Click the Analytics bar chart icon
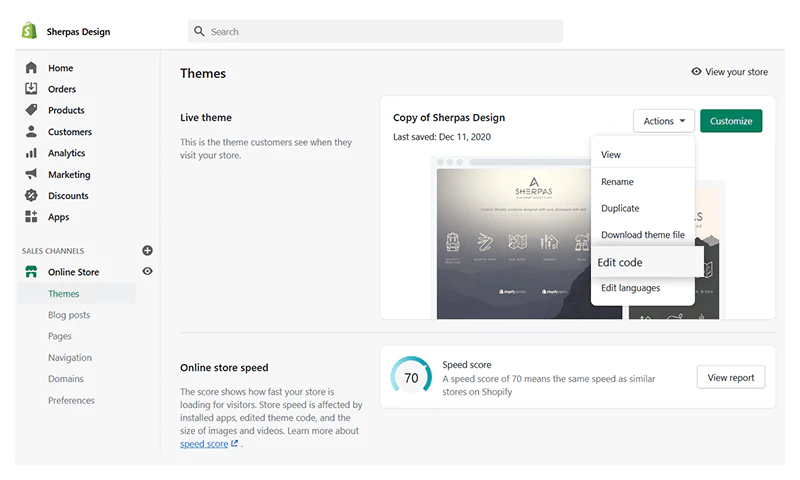Image resolution: width=800 pixels, height=480 pixels. (x=31, y=153)
